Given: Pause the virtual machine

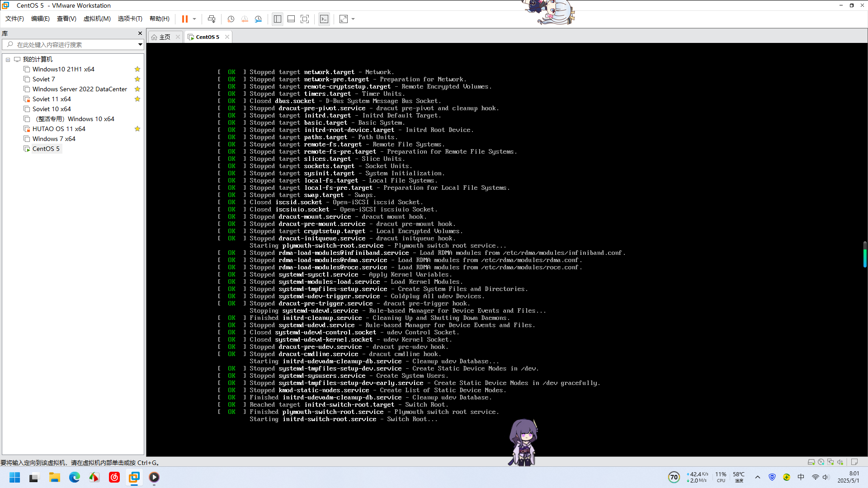Looking at the screenshot, I should pyautogui.click(x=185, y=19).
